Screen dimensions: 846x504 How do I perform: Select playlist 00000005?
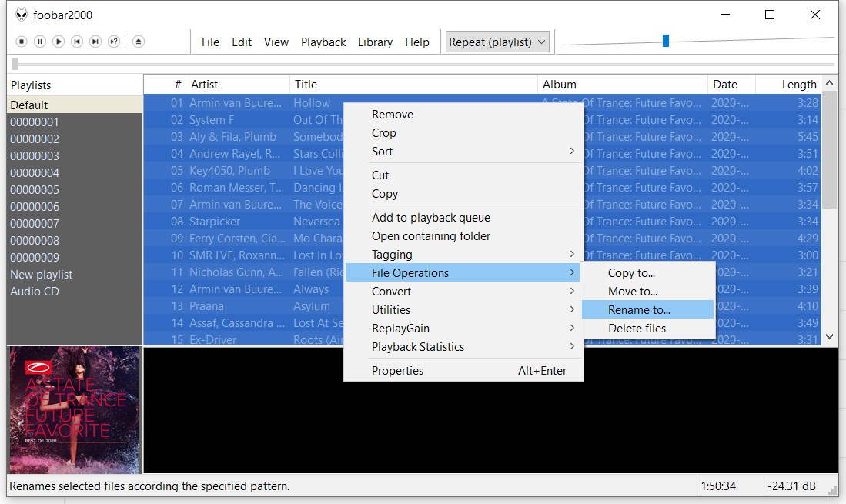coord(74,190)
